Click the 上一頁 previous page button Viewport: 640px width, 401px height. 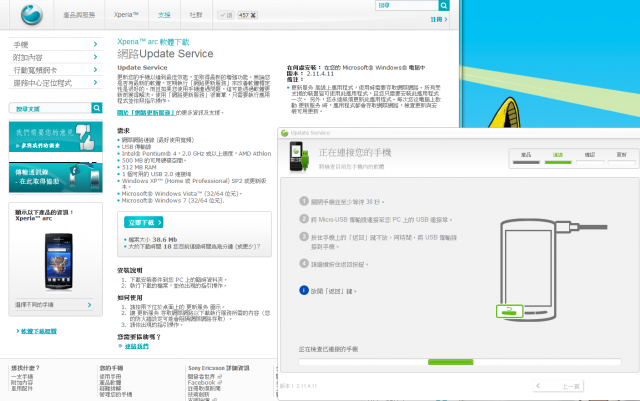[x=558, y=386]
